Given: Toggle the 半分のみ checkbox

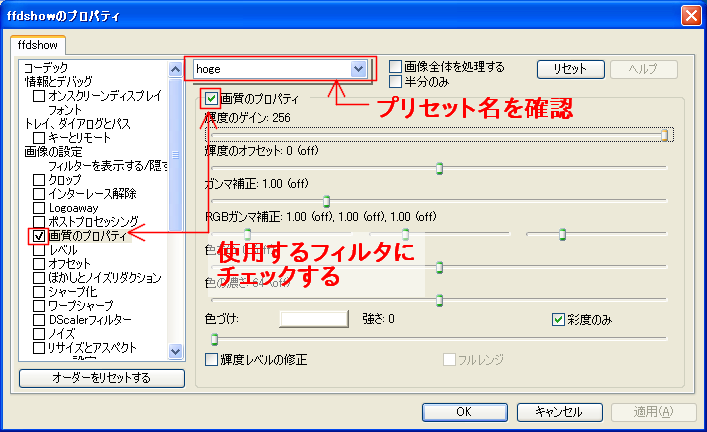Looking at the screenshot, I should point(395,82).
